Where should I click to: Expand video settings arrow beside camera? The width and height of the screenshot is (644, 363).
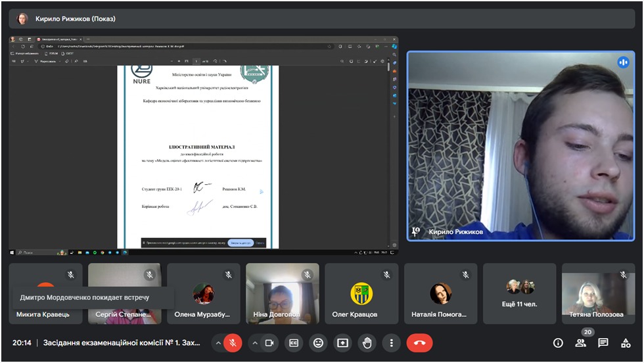pyautogui.click(x=254, y=343)
